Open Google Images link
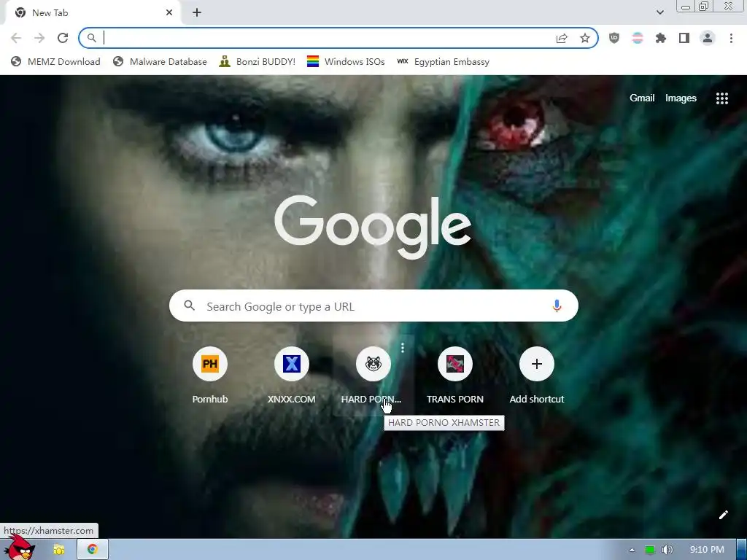Image resolution: width=747 pixels, height=560 pixels. pos(681,98)
